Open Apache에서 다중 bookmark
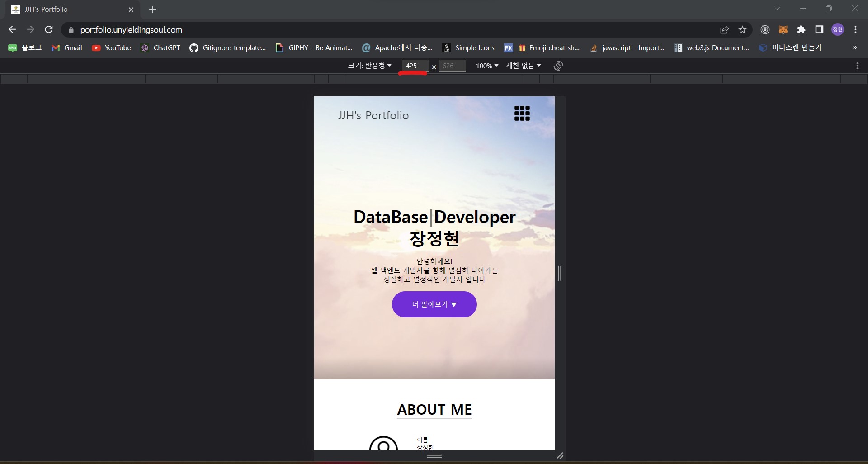The width and height of the screenshot is (868, 464). (397, 48)
